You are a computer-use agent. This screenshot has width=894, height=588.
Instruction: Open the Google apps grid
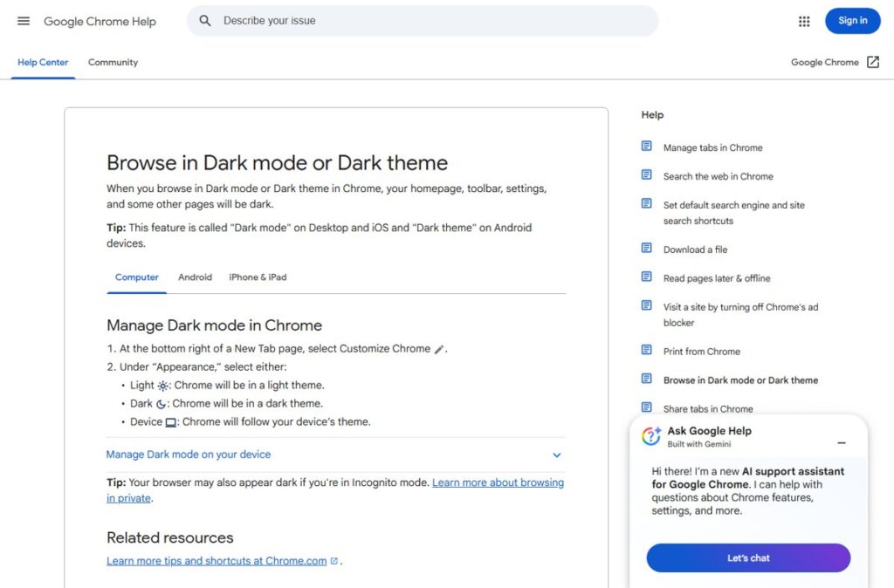pyautogui.click(x=804, y=21)
